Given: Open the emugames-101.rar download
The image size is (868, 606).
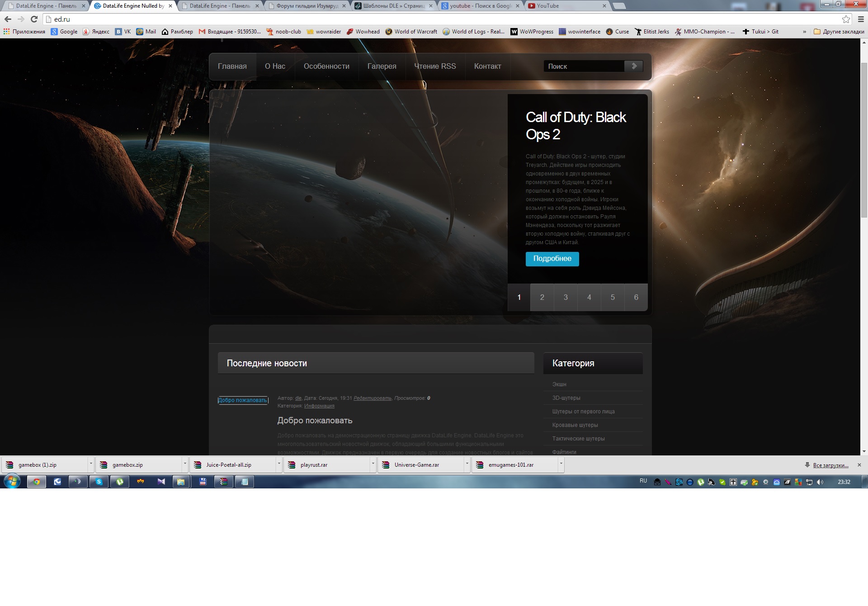Looking at the screenshot, I should click(x=515, y=465).
